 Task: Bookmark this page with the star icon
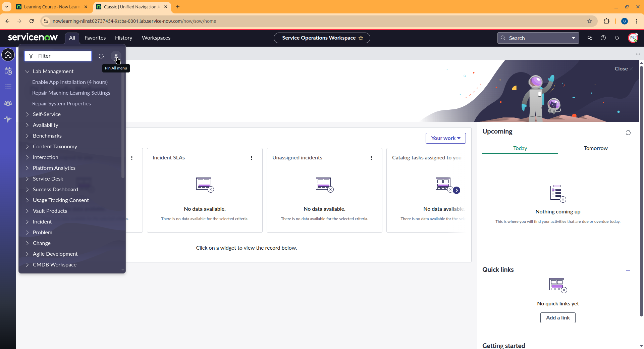[590, 21]
